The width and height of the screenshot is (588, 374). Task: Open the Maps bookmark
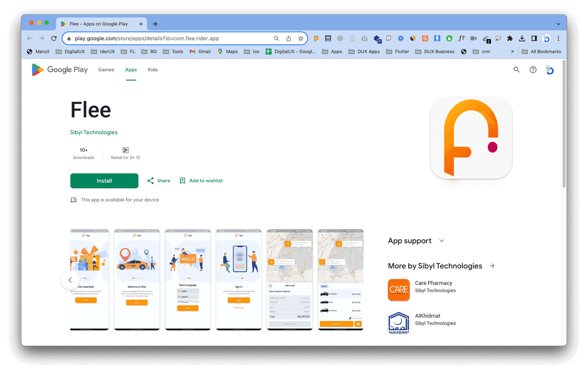(227, 51)
